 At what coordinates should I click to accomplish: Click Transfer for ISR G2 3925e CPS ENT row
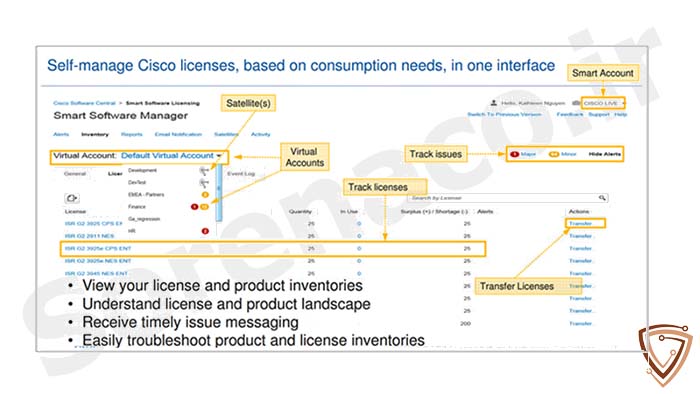coord(580,248)
